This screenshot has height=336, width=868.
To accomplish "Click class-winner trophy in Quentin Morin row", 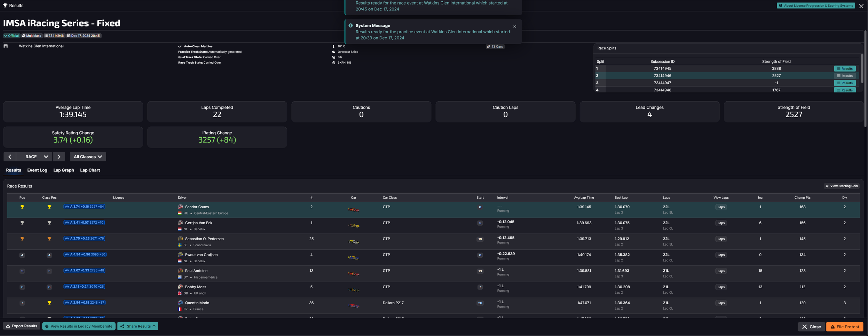I will pyautogui.click(x=49, y=303).
